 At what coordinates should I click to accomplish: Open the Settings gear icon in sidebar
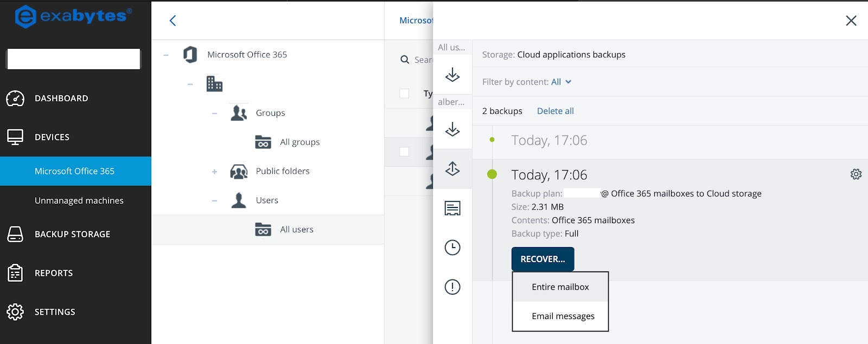15,312
